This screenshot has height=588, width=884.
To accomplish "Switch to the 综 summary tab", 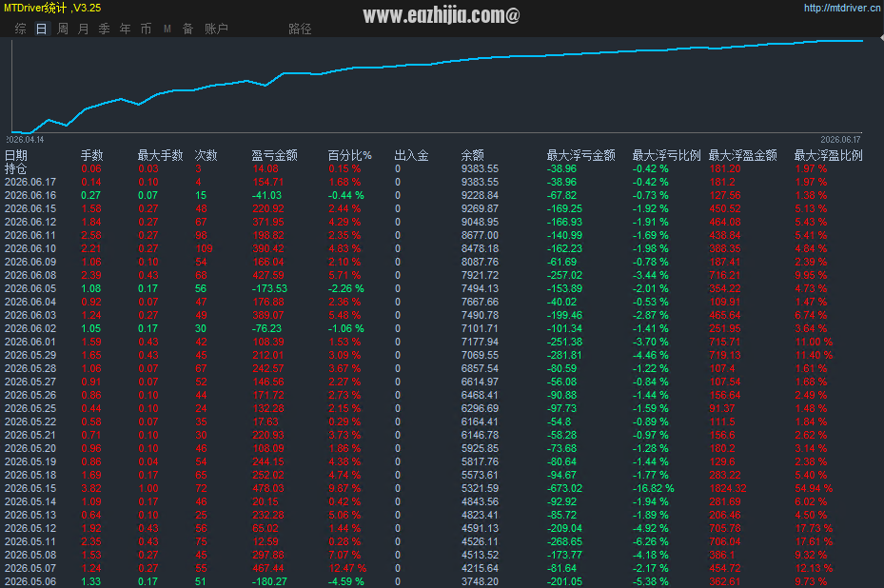I will tap(20, 29).
